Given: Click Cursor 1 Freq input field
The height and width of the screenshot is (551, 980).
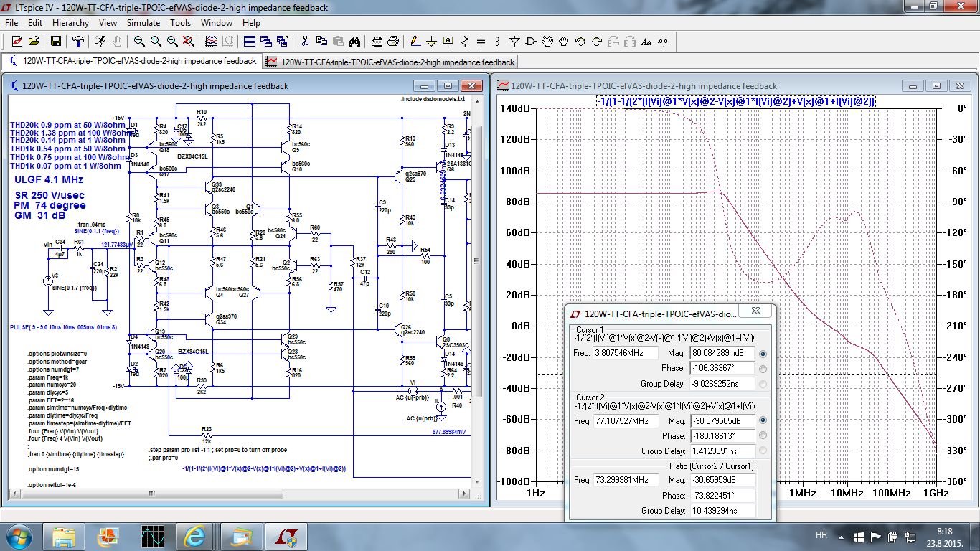Looking at the screenshot, I should click(x=626, y=353).
